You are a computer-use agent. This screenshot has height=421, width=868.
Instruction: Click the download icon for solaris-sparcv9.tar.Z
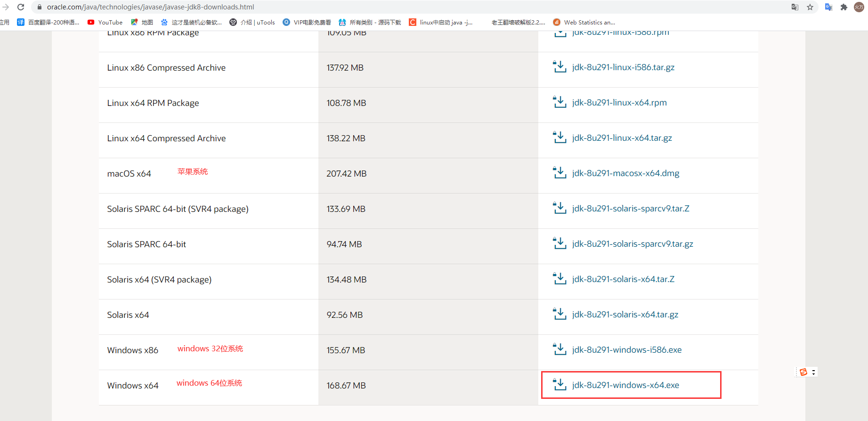click(560, 208)
